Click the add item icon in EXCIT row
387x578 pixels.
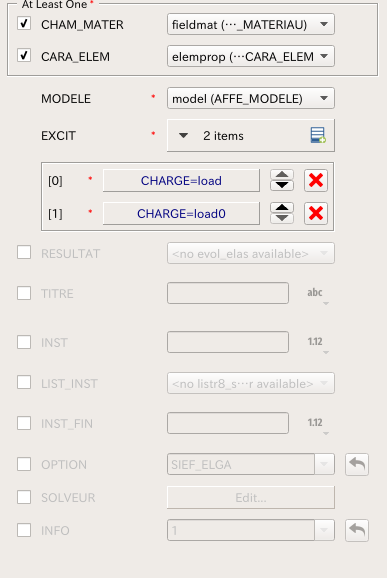(318, 135)
